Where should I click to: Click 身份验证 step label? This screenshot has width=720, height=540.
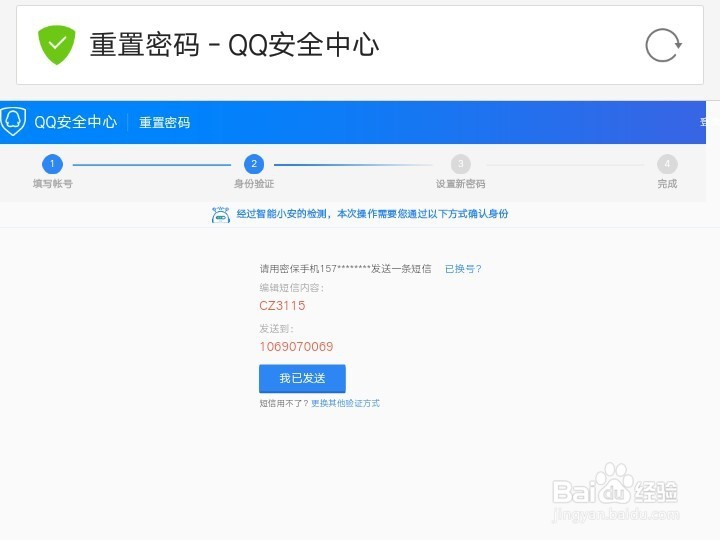tap(254, 184)
